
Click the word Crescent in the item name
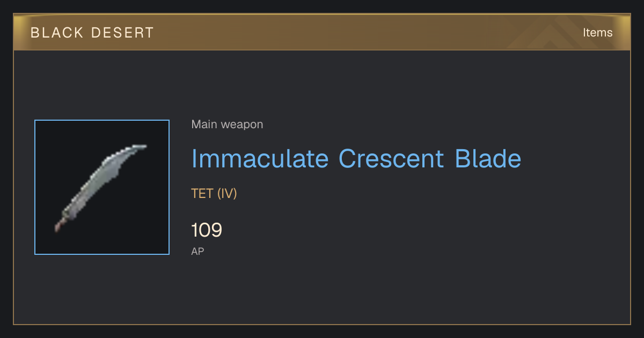click(x=391, y=158)
